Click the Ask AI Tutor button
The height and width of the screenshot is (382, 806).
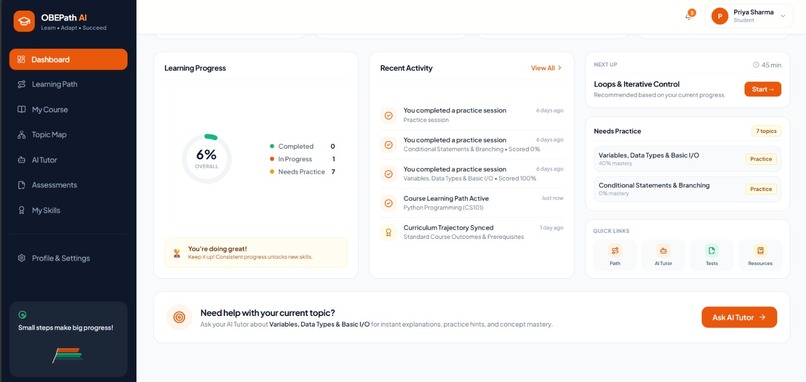tap(739, 317)
